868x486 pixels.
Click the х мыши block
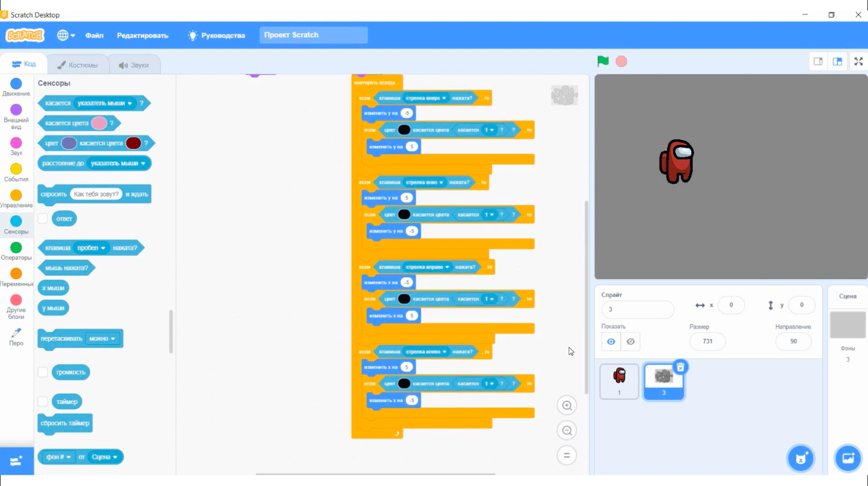(x=53, y=288)
